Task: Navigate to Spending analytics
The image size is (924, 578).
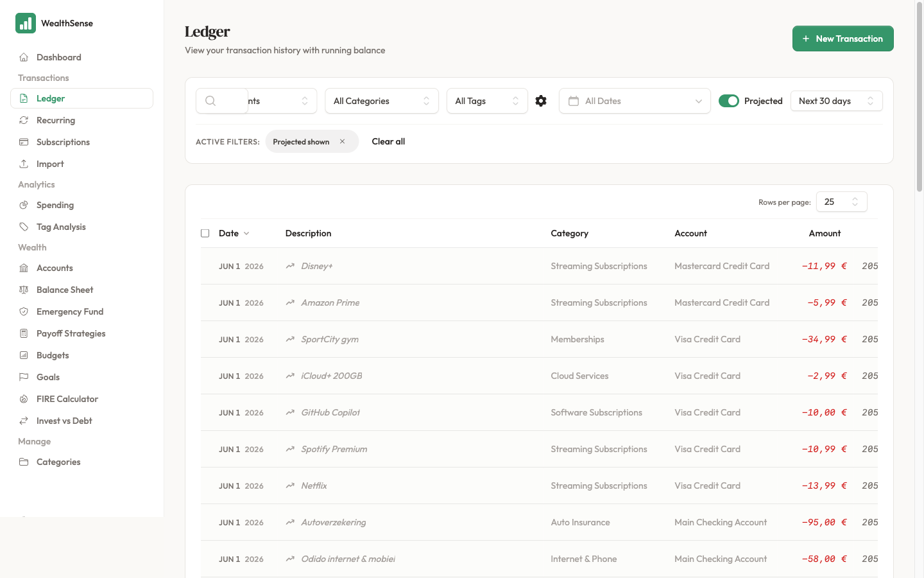Action: pos(81,205)
